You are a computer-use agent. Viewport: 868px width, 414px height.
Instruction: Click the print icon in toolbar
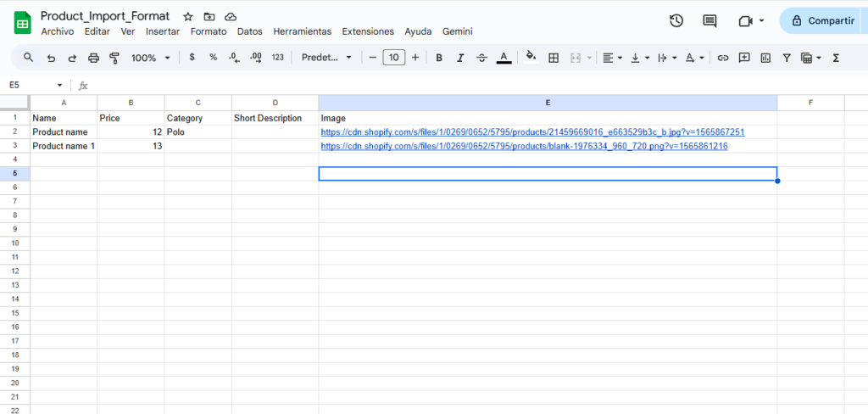pos(93,58)
